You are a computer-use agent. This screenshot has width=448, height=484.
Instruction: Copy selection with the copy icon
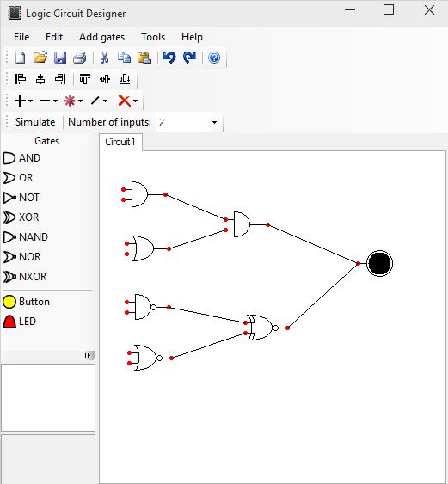[124, 58]
